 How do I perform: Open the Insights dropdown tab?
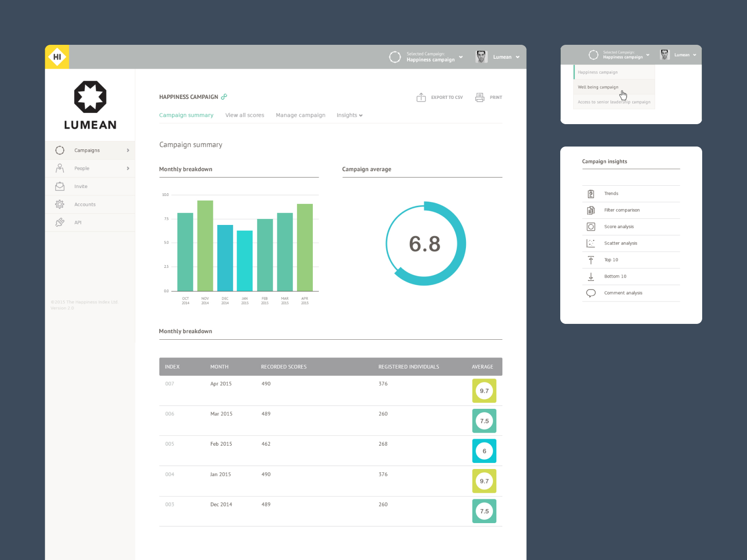tap(350, 115)
